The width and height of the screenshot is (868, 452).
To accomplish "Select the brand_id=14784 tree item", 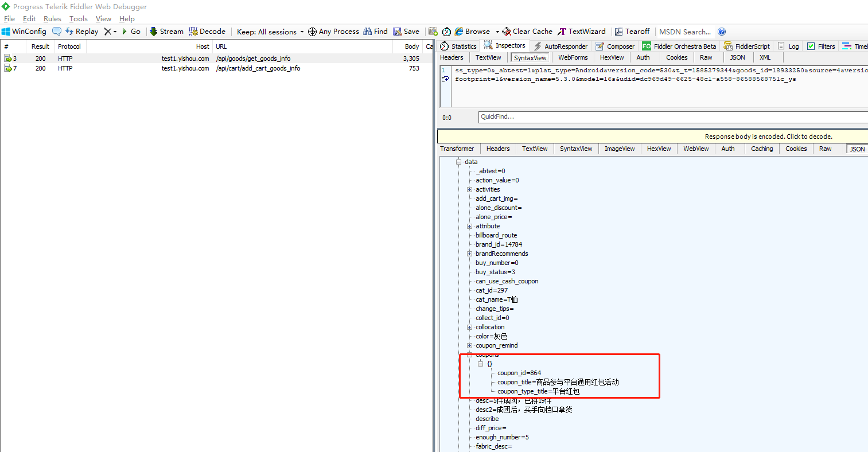I will tap(499, 244).
